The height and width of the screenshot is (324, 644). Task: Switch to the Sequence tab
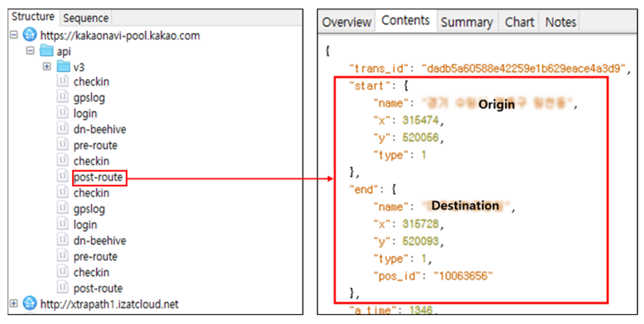(x=86, y=18)
